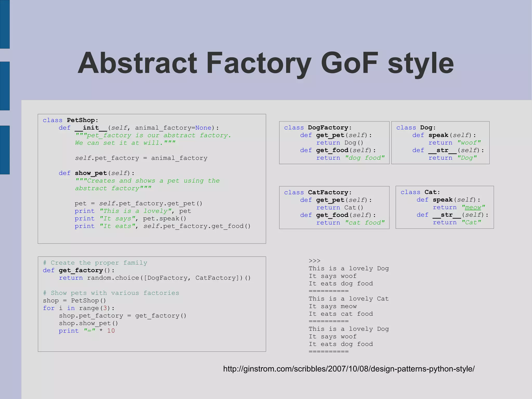
Task: Click the "dog food" return string
Action: [x=365, y=158]
